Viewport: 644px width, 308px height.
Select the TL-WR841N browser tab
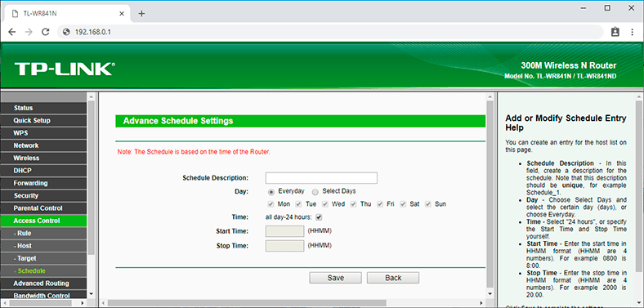pyautogui.click(x=68, y=14)
